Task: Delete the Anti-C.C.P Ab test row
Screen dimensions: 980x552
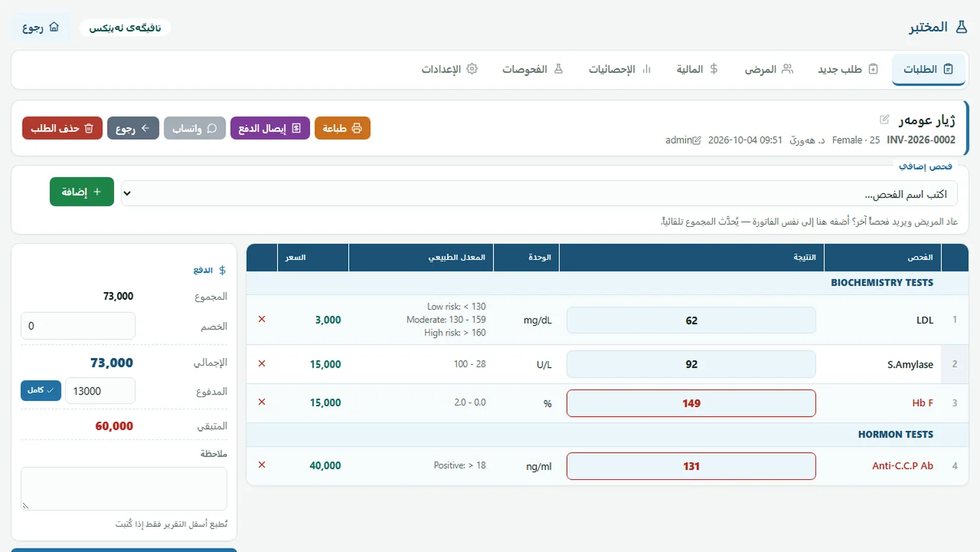Action: (262, 465)
